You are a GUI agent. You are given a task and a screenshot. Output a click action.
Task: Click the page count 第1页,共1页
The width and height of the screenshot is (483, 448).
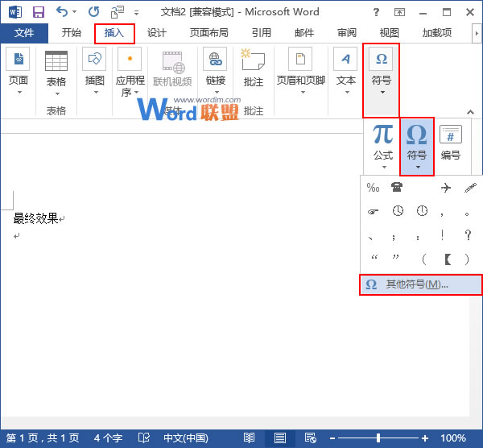[43, 438]
